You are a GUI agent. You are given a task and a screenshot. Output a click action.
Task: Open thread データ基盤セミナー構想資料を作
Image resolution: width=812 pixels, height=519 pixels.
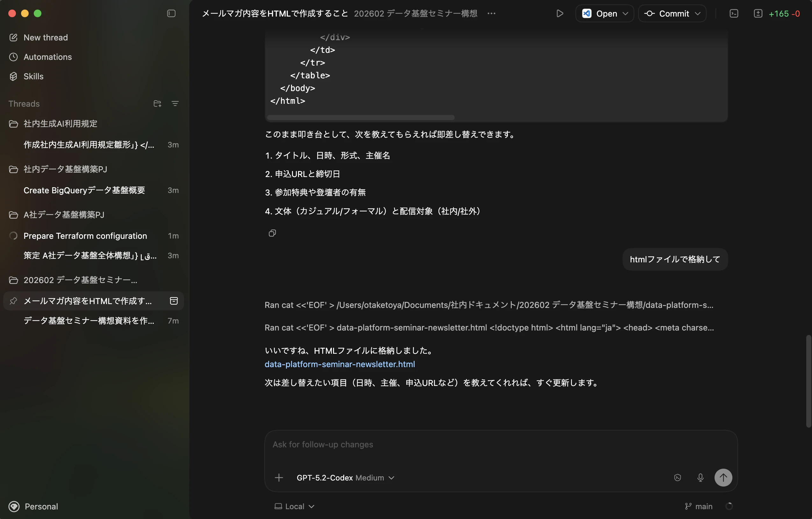pyautogui.click(x=94, y=321)
